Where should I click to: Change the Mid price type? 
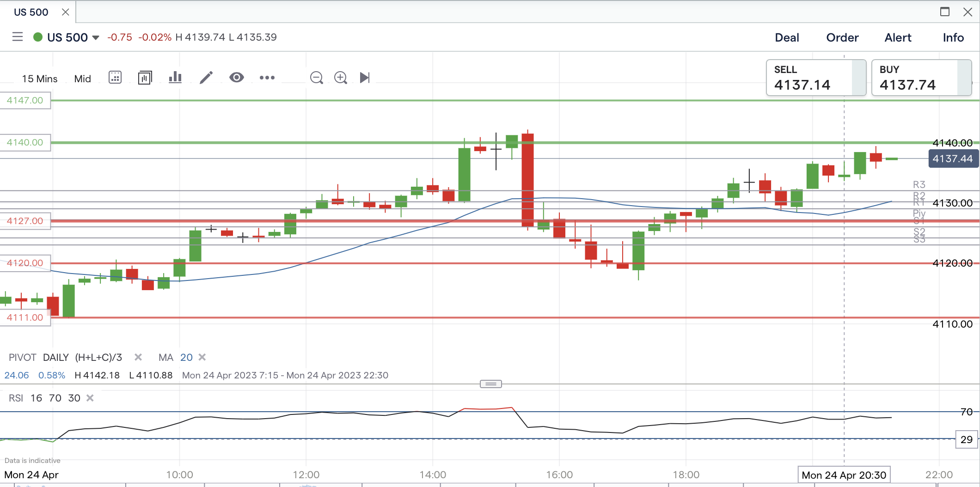point(83,79)
